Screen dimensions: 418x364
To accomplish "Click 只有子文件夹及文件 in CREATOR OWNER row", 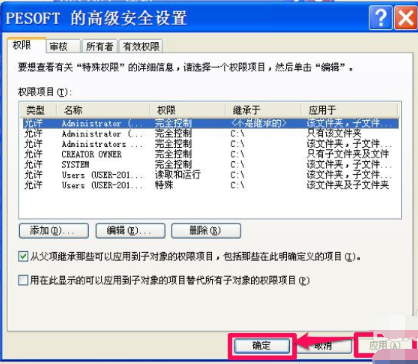I will (x=348, y=154).
